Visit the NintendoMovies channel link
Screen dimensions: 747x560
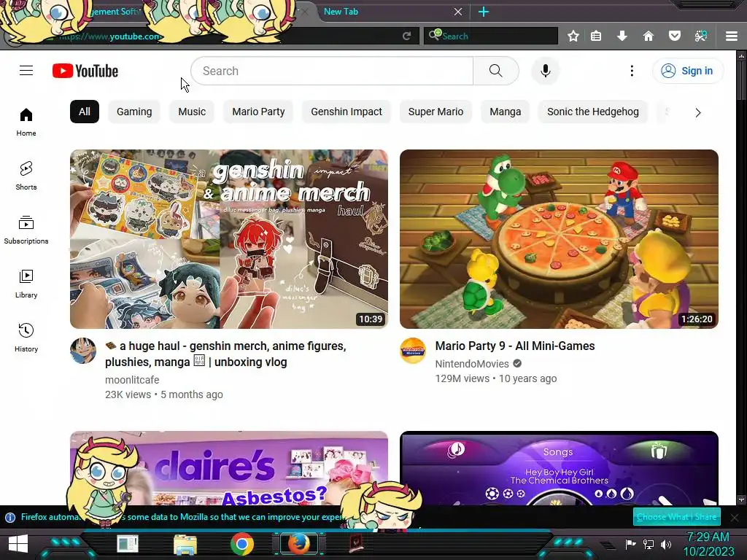(472, 364)
